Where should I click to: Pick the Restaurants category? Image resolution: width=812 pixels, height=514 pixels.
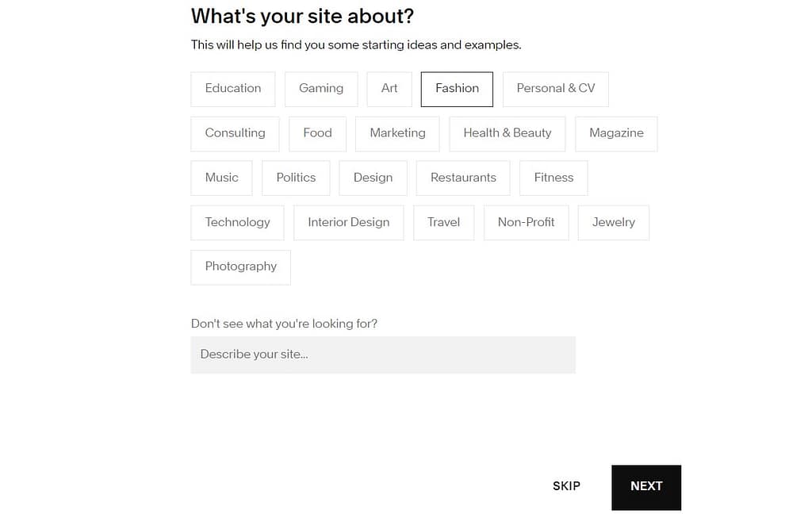pyautogui.click(x=463, y=178)
